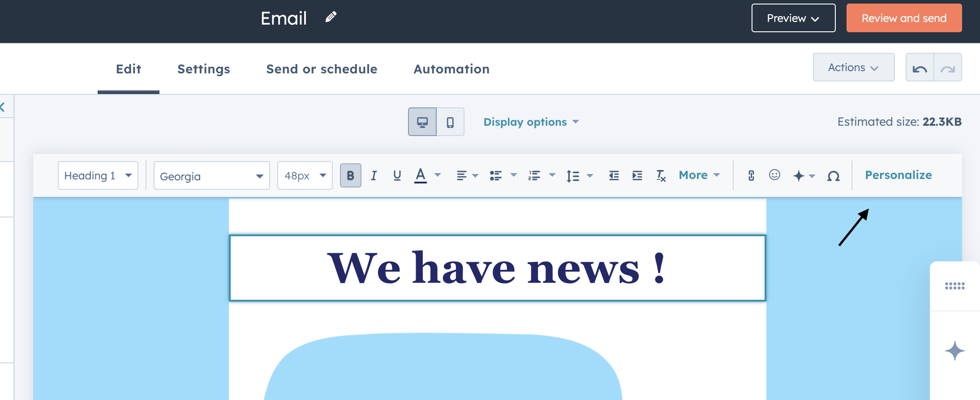980x400 pixels.
Task: Expand the Actions menu
Action: tap(854, 67)
